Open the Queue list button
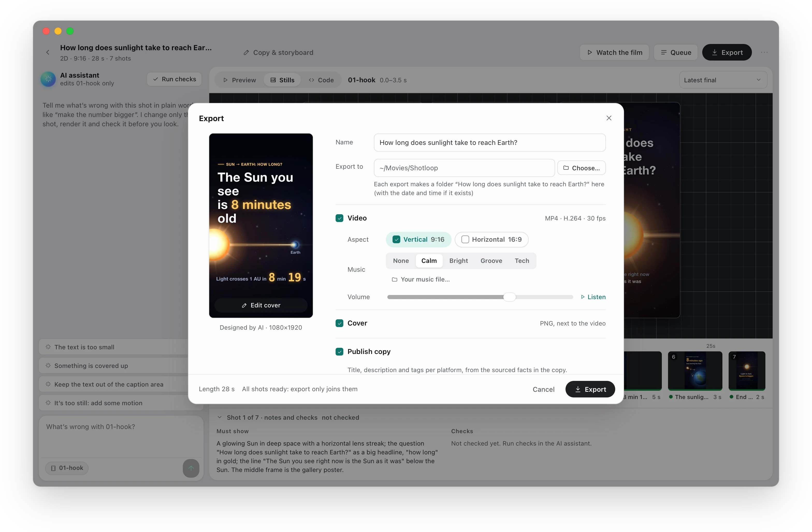This screenshot has width=812, height=532. 676,52
